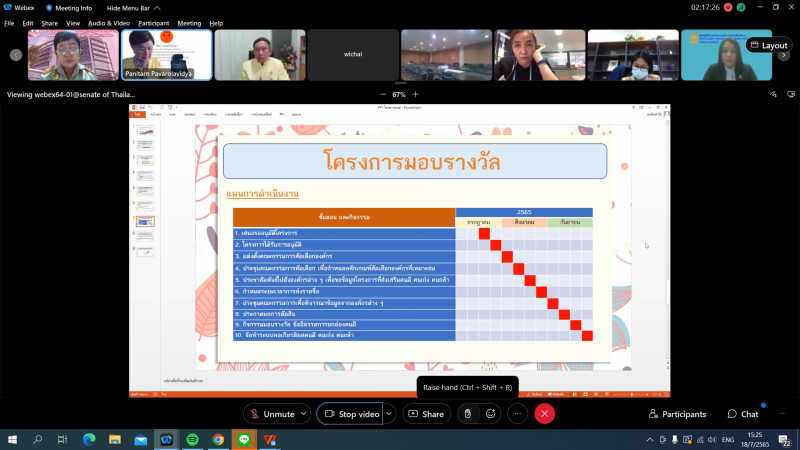Open the reactions smiley icon

pyautogui.click(x=490, y=414)
